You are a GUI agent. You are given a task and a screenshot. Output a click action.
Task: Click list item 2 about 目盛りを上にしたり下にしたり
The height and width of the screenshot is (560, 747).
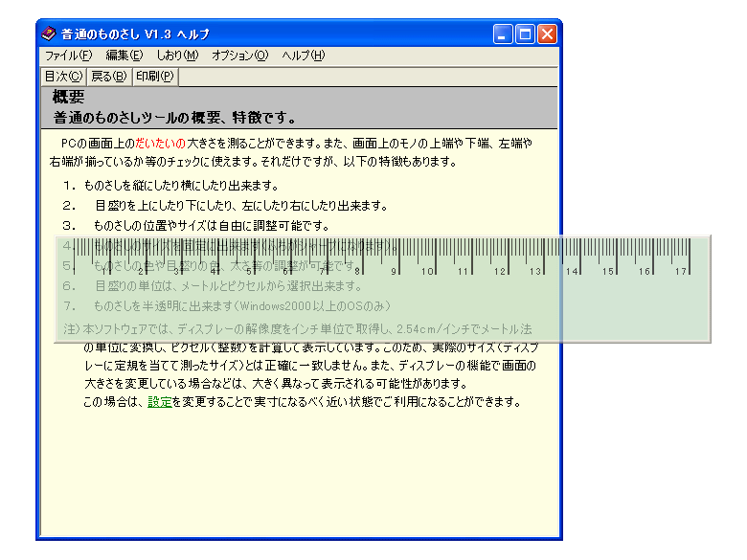(225, 206)
